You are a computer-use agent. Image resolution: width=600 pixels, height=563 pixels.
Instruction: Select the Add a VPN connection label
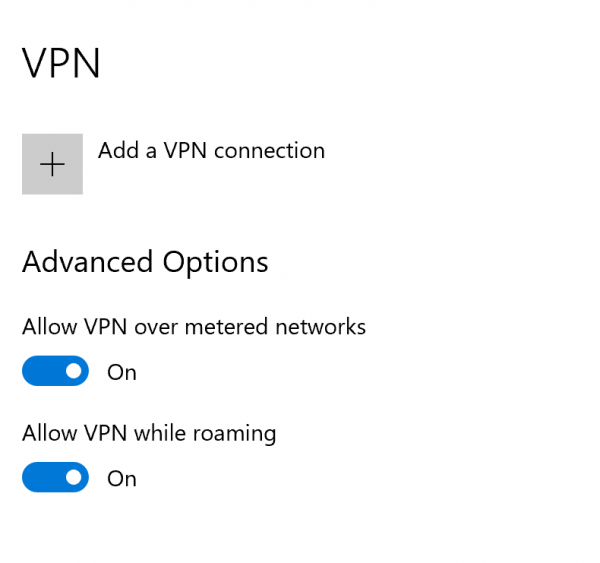(x=211, y=151)
